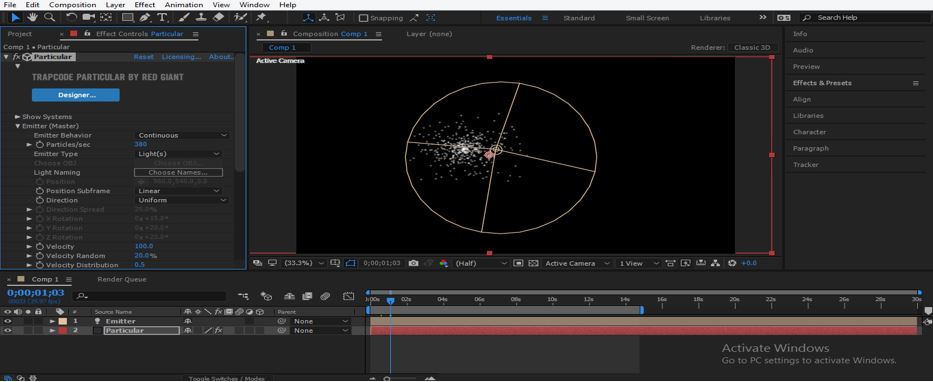The width and height of the screenshot is (933, 382).
Task: Click Emitter layer color label swatch
Action: (62, 321)
